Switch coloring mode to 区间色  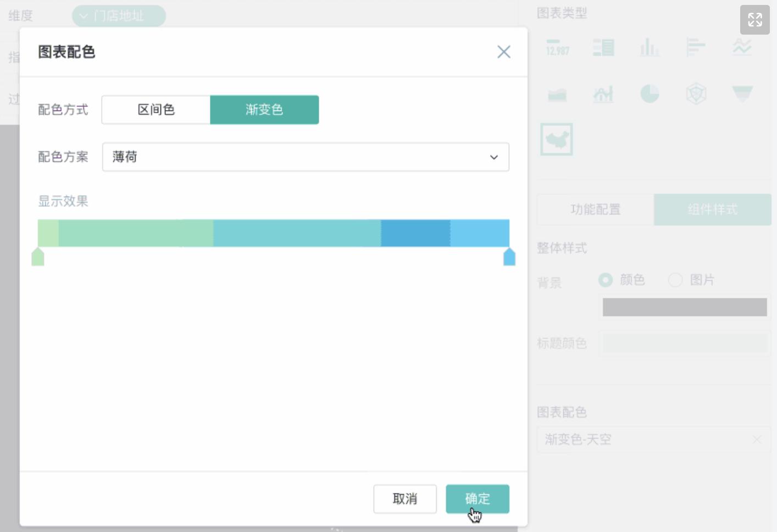(156, 109)
